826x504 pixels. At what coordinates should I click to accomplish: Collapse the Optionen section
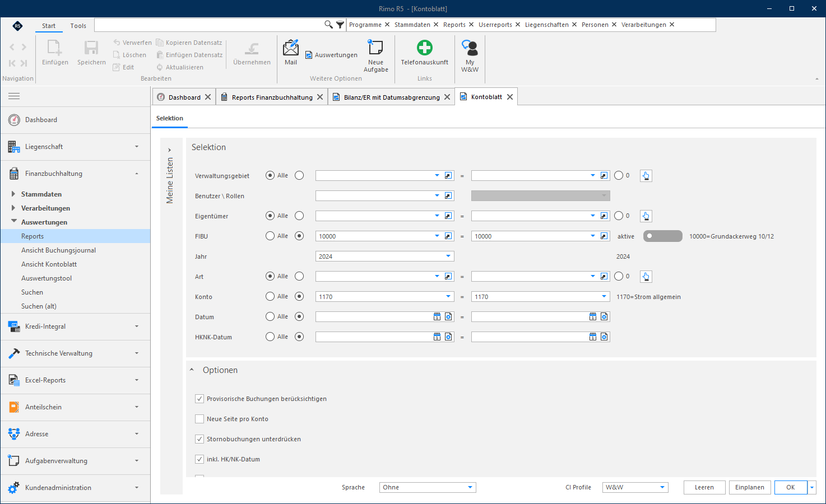pyautogui.click(x=192, y=370)
